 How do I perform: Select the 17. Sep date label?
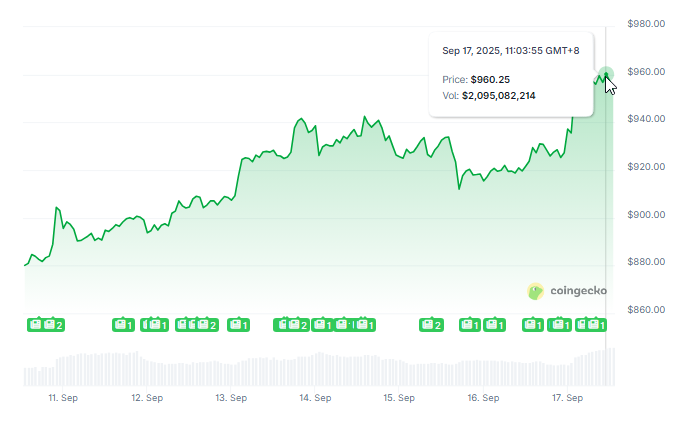click(567, 398)
